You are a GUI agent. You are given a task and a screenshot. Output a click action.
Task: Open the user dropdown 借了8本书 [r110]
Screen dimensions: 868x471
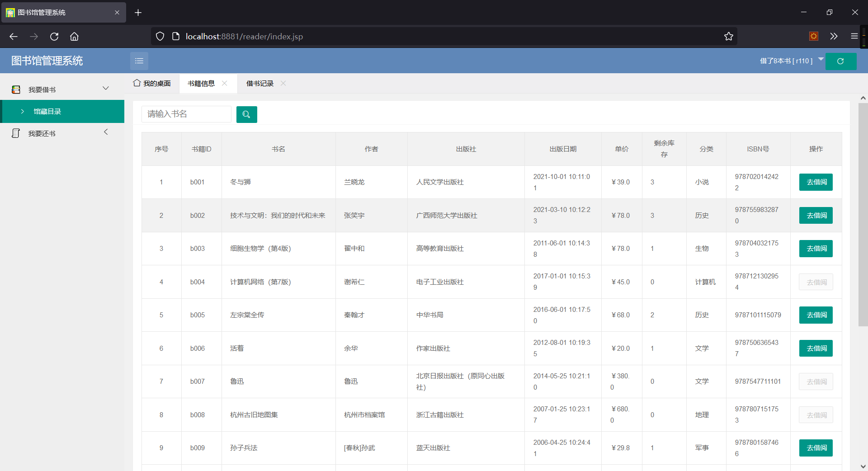792,61
